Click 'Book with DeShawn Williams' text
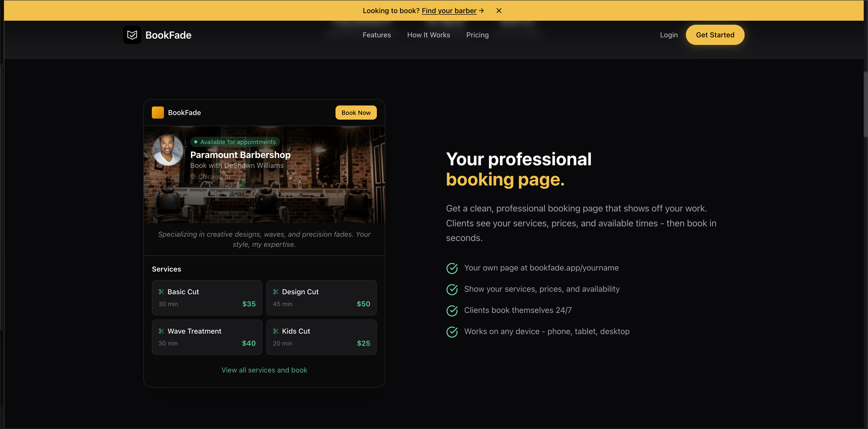Image resolution: width=868 pixels, height=429 pixels. [237, 166]
